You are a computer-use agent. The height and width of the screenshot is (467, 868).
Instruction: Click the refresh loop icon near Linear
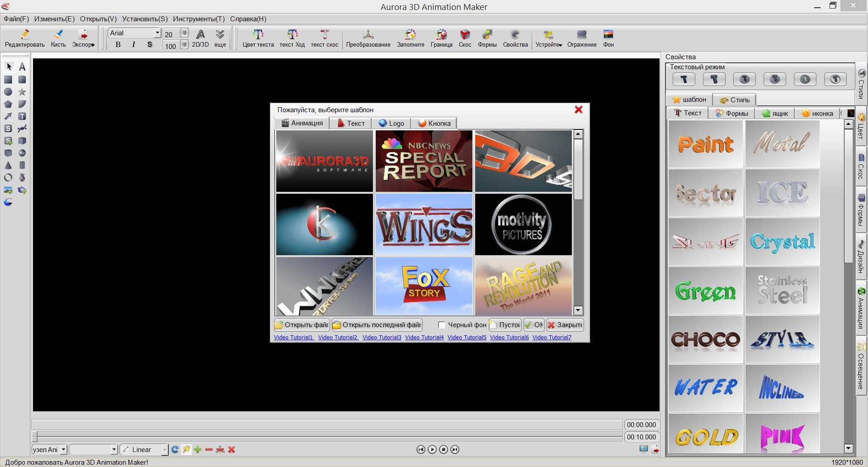[175, 449]
